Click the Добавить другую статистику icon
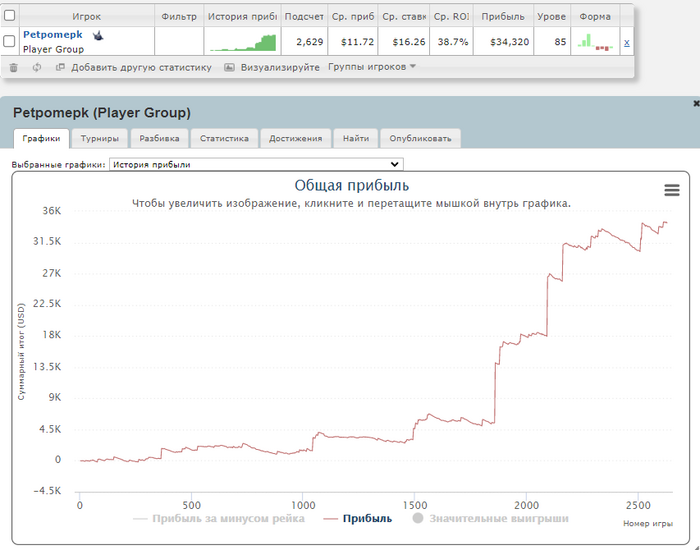700x550 pixels. tap(60, 67)
